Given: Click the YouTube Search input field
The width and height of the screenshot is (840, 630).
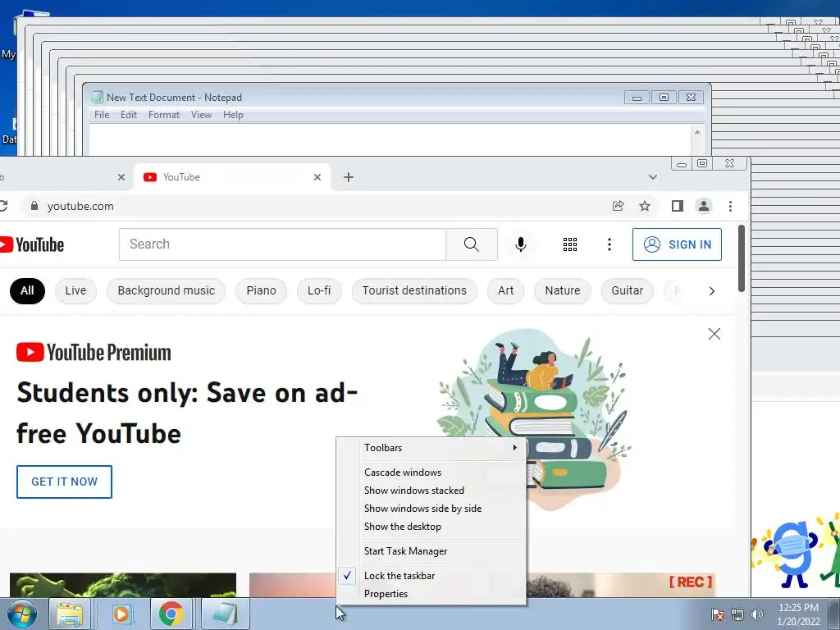Looking at the screenshot, I should [282, 244].
